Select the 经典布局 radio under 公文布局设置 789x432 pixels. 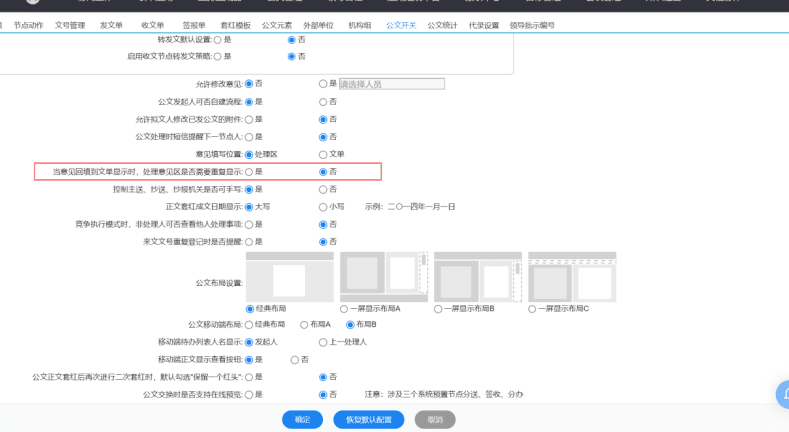coord(250,309)
